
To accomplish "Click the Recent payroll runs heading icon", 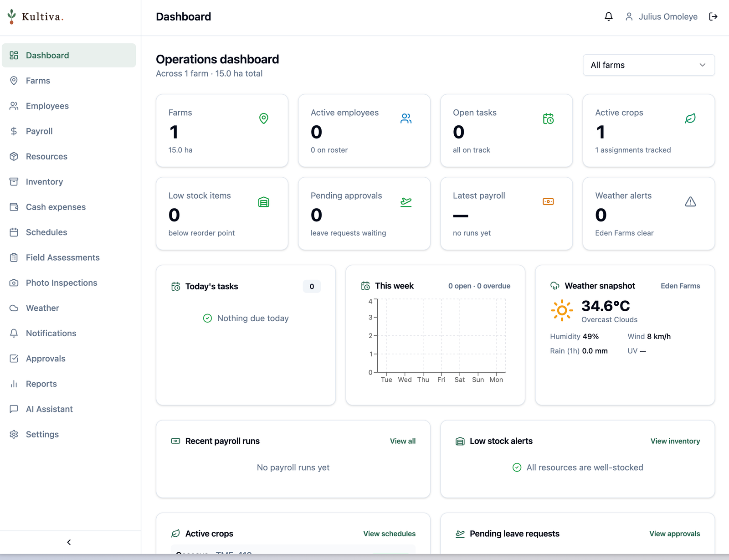I will 175,441.
